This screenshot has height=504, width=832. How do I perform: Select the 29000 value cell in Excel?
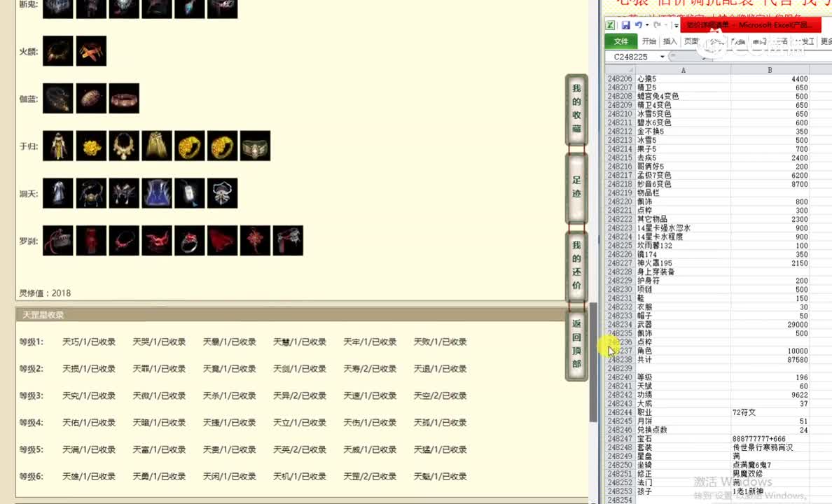click(770, 325)
